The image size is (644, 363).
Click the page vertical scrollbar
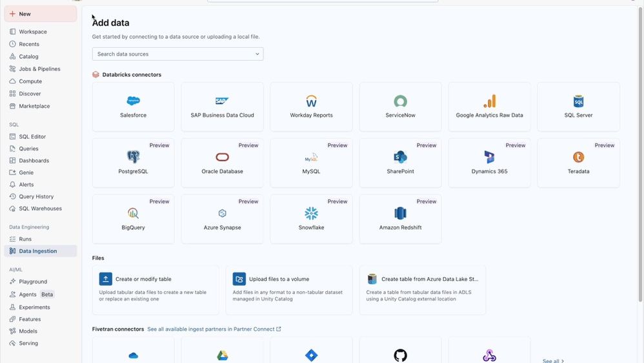click(x=640, y=154)
